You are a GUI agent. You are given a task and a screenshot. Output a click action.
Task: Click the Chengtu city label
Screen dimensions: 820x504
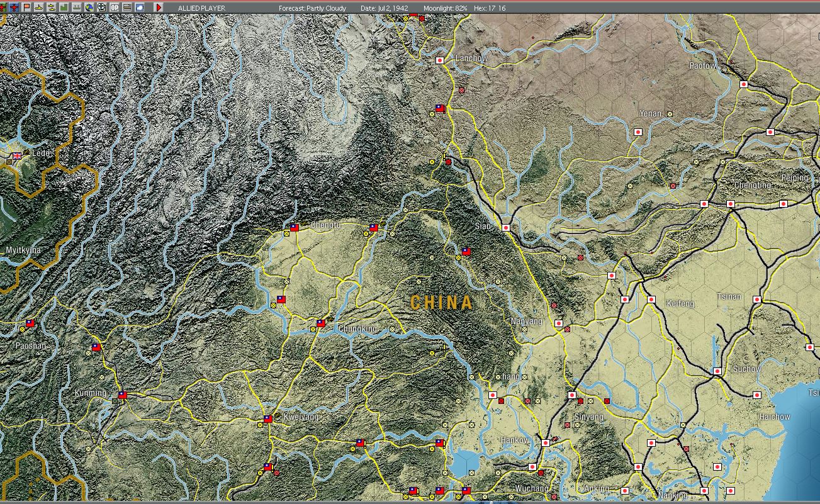point(325,225)
